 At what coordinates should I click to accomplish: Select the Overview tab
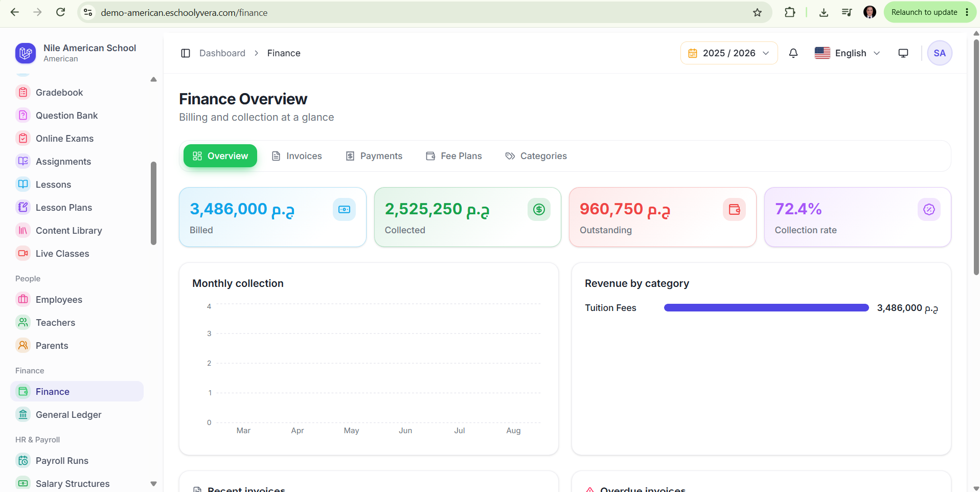[x=220, y=156]
